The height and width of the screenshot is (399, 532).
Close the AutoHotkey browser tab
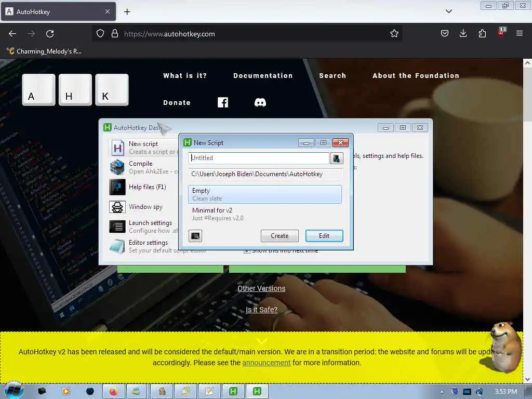[x=107, y=11]
